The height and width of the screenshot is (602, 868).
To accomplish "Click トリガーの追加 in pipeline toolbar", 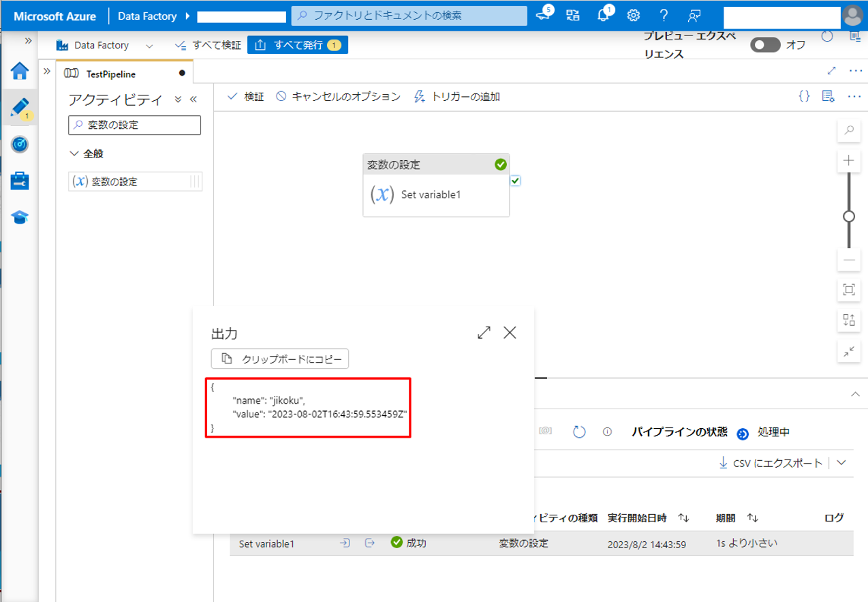I will (457, 97).
